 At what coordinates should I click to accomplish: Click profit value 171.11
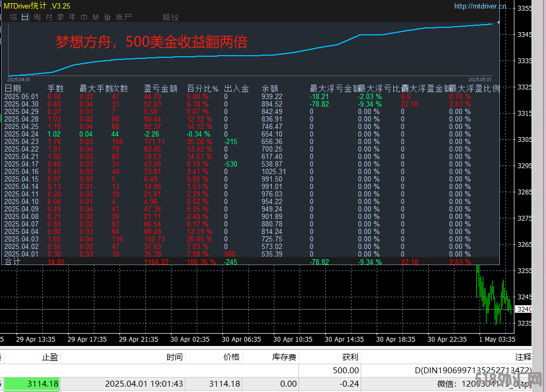click(154, 142)
